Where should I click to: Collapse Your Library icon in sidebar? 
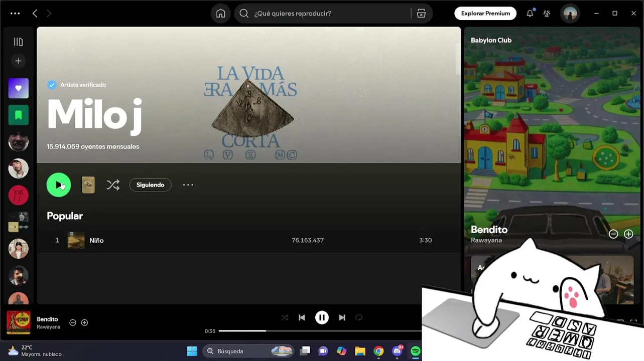[x=18, y=42]
